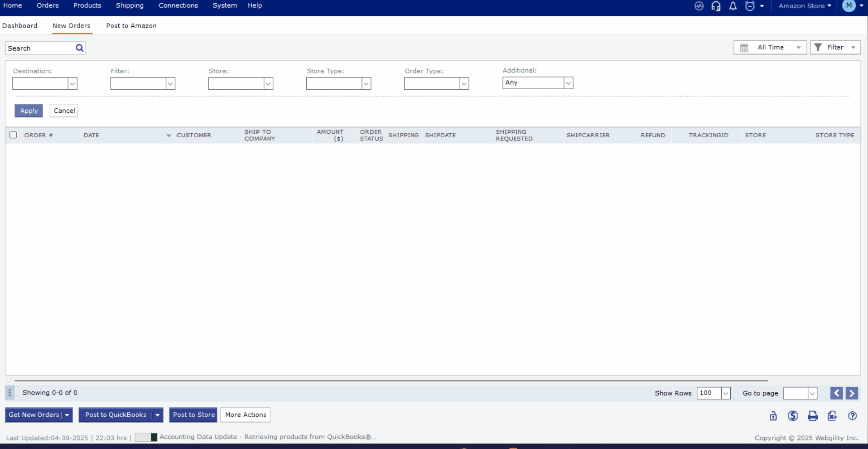Image resolution: width=868 pixels, height=449 pixels.
Task: Open the All Time date range dropdown
Action: coord(770,48)
